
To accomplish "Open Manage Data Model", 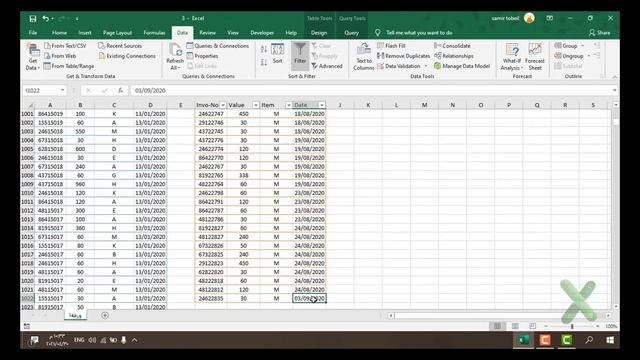I will click(x=462, y=66).
